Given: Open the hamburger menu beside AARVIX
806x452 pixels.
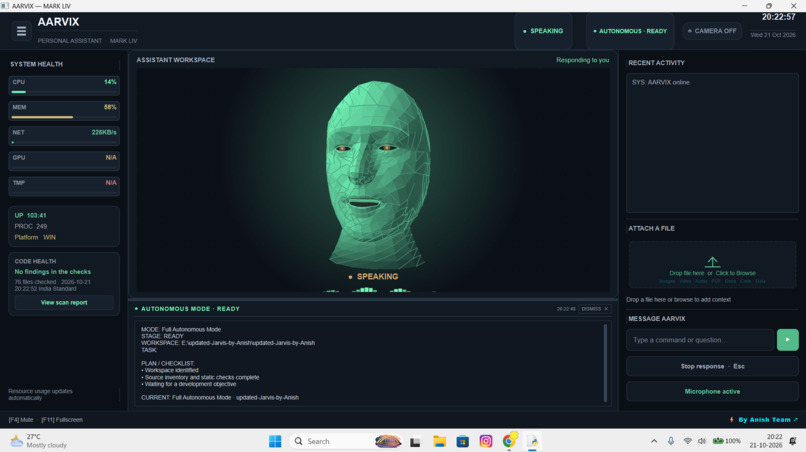Looking at the screenshot, I should click(x=21, y=31).
